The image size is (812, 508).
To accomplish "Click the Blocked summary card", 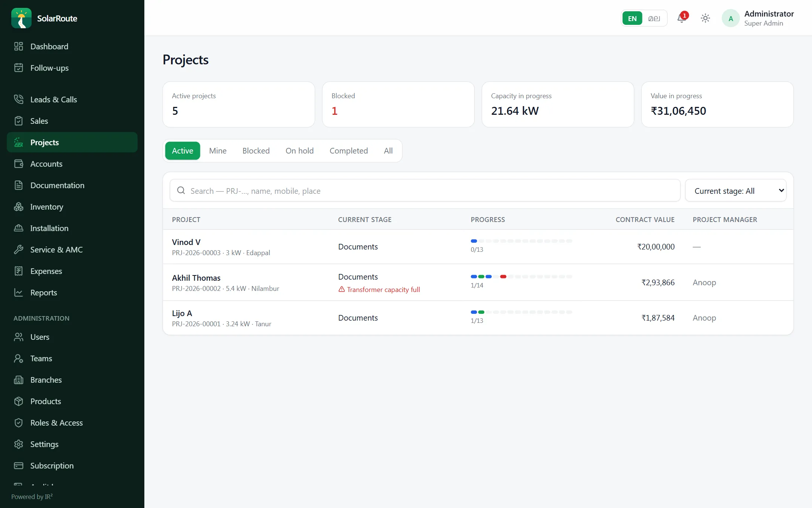I will (398, 104).
